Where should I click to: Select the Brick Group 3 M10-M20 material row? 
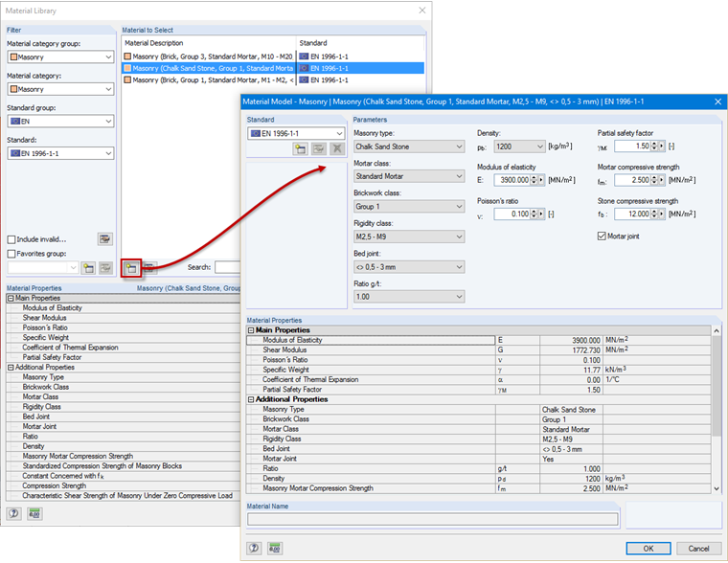pyautogui.click(x=273, y=56)
